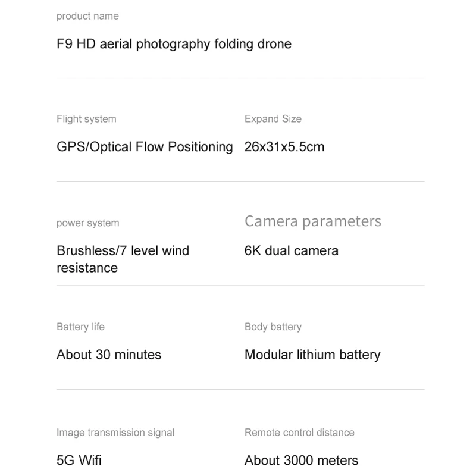Click the 'Battery life' label
Image resolution: width=476 pixels, height=476 pixels.
click(x=80, y=327)
